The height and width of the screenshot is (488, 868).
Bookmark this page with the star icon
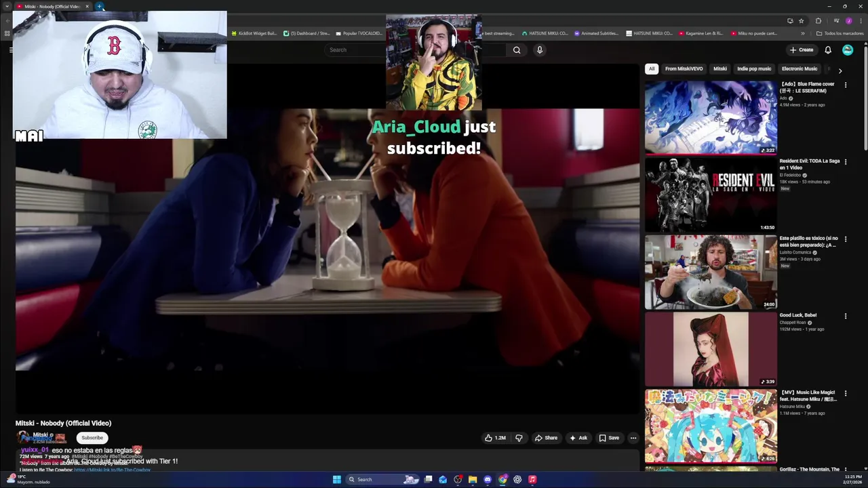pyautogui.click(x=801, y=21)
